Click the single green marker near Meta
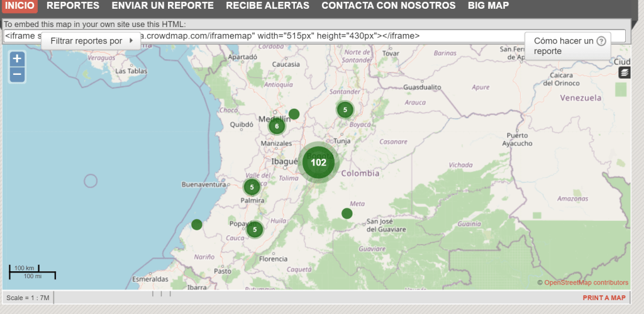Screen dimensions: 644x314 pos(347,213)
